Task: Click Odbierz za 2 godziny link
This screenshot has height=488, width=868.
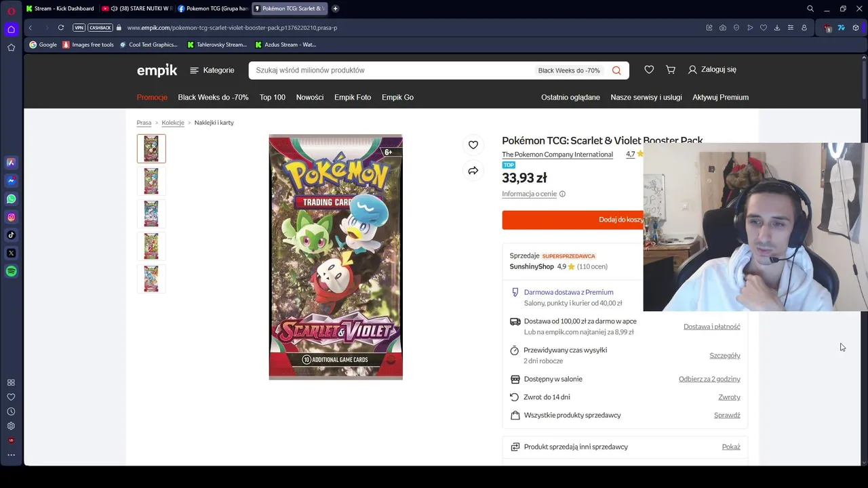Action: pos(709,380)
